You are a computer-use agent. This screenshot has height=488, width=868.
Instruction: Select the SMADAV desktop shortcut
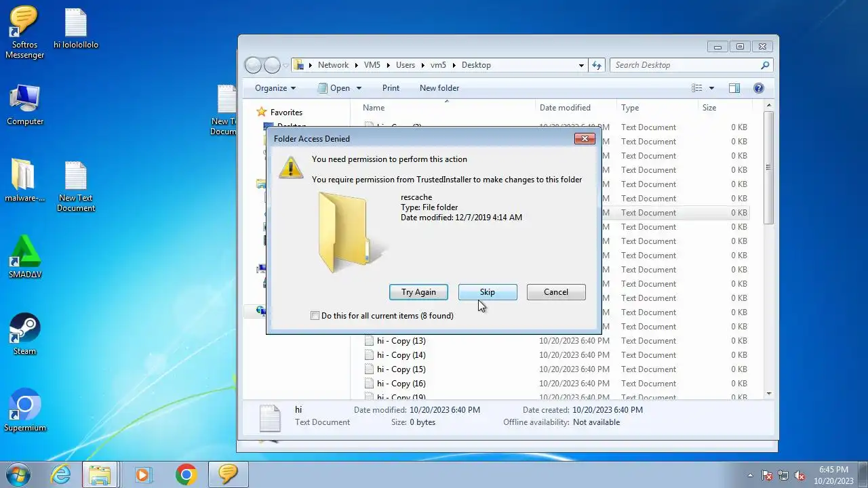[x=25, y=258]
